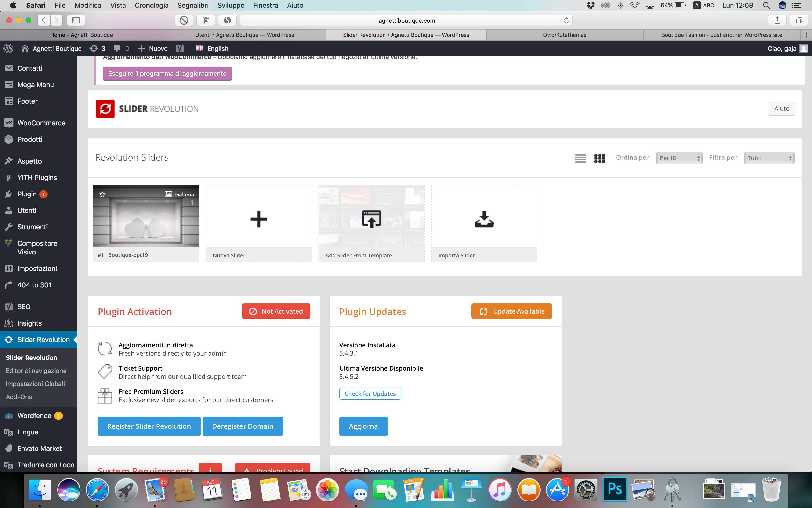Click Eseguire il programma di aggiornamento
The height and width of the screenshot is (508, 812).
click(x=167, y=74)
